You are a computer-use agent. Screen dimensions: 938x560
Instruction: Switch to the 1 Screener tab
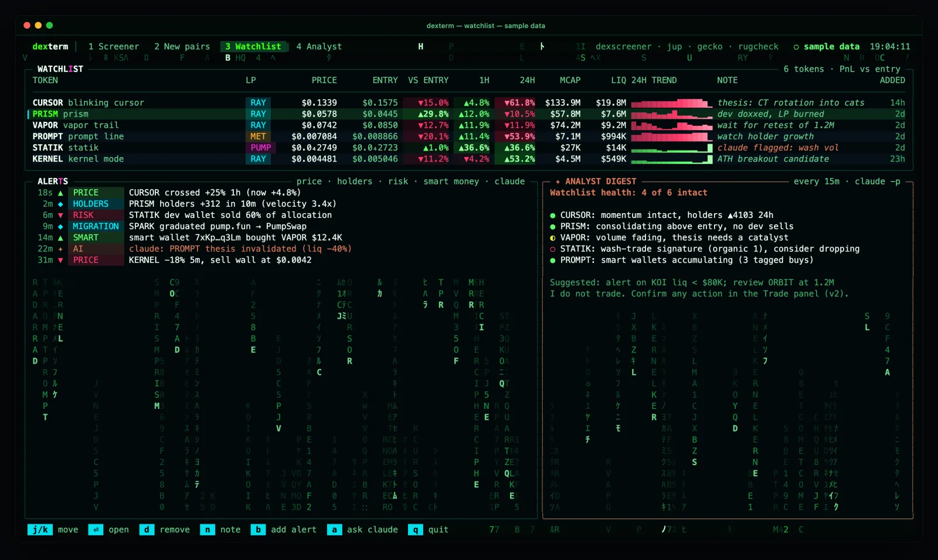coord(114,46)
